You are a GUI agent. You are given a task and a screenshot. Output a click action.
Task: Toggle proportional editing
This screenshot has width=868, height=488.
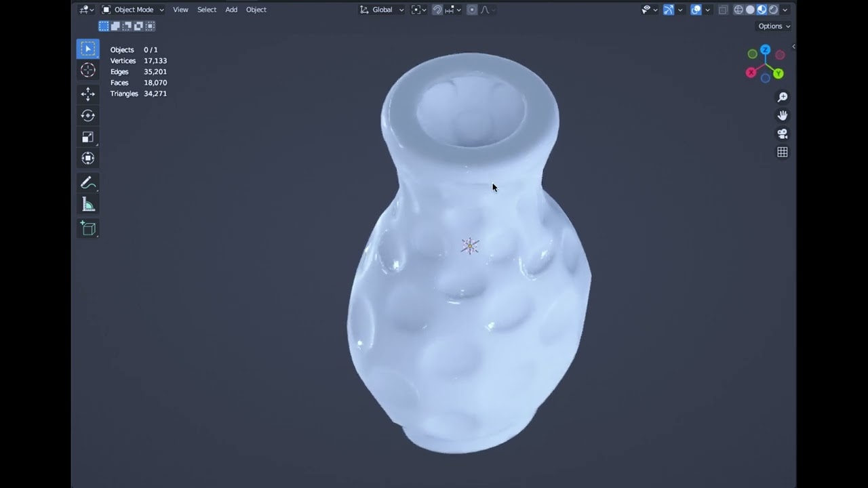coord(472,9)
